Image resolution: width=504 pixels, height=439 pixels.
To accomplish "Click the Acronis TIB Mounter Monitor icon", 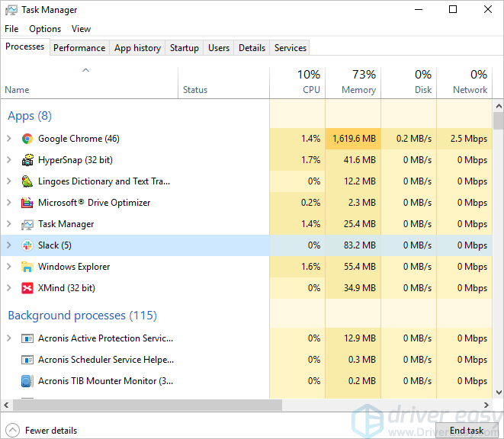I will pos(27,381).
